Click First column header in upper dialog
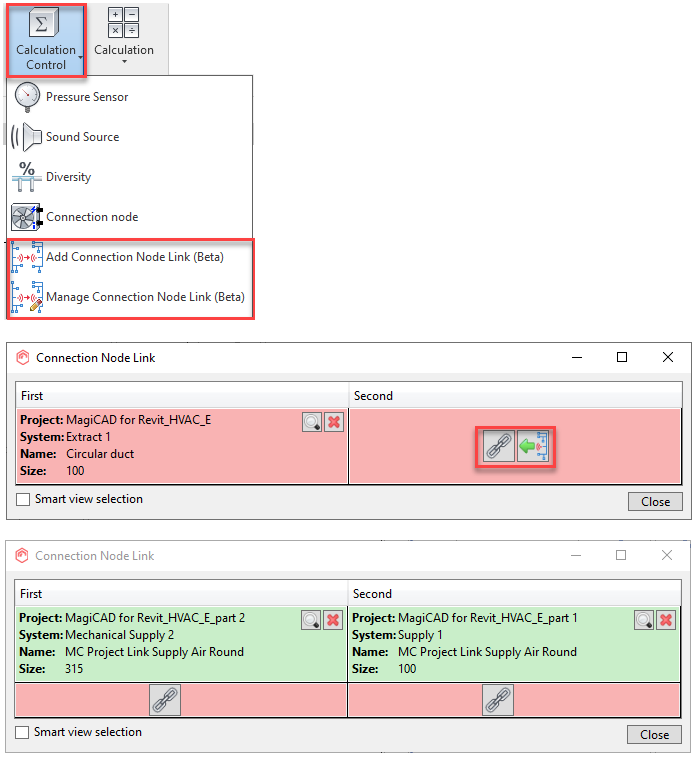This screenshot has width=697, height=757. coord(182,396)
